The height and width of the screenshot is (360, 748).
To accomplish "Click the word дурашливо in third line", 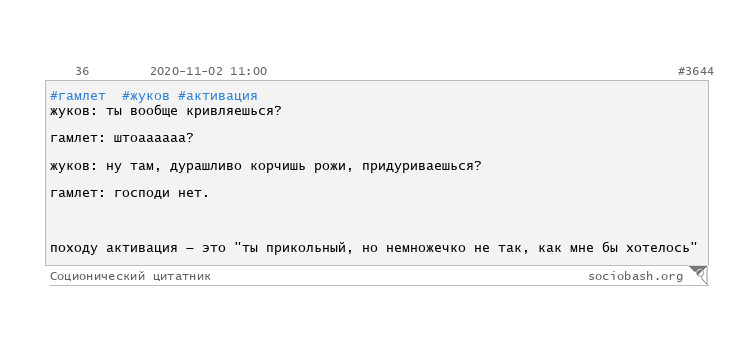I will (x=206, y=167).
